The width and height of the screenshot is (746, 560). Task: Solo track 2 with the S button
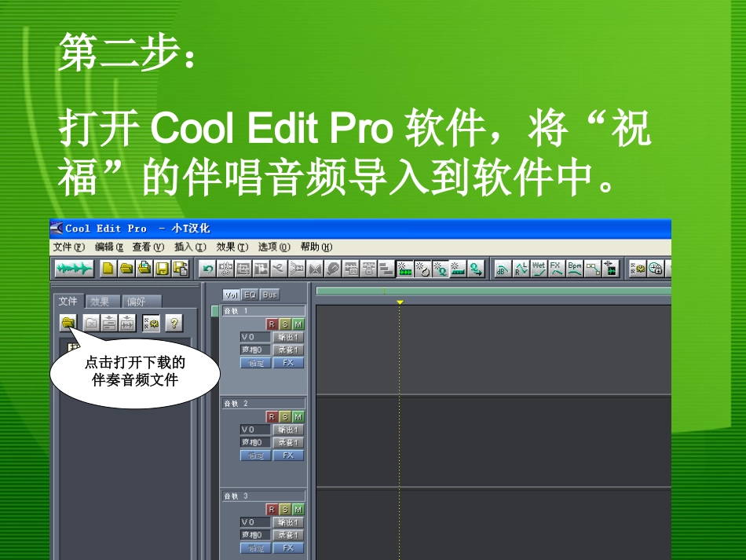point(285,417)
